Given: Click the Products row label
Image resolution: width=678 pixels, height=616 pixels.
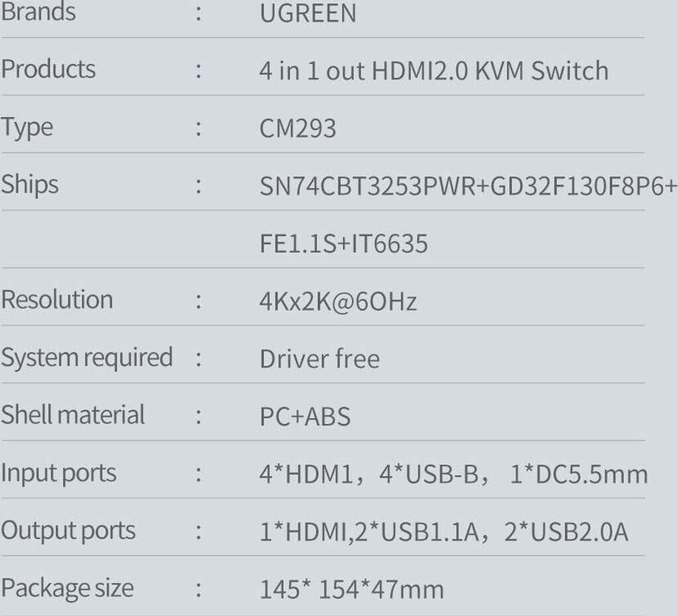Looking at the screenshot, I should 48,70.
